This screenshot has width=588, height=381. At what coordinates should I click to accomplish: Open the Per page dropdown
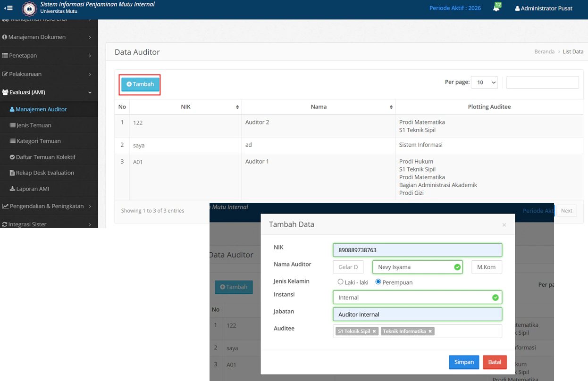[x=485, y=82]
